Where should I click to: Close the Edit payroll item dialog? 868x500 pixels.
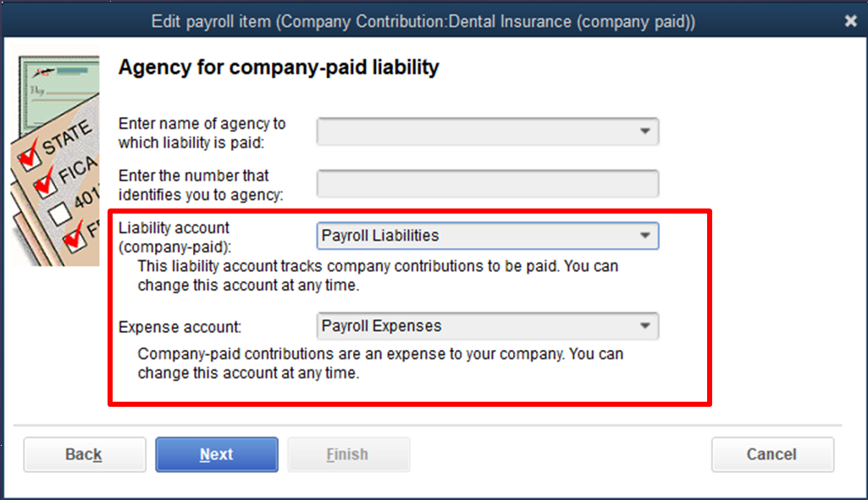(x=851, y=21)
